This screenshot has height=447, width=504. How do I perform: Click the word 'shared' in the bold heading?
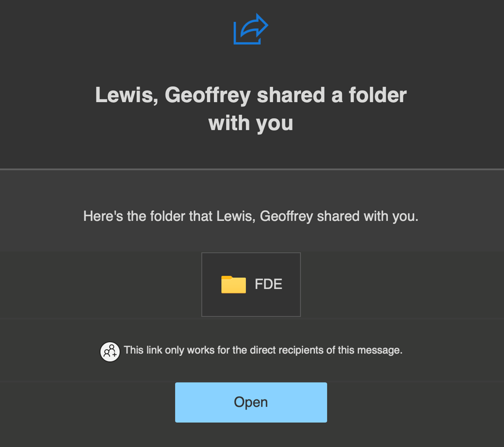click(x=291, y=95)
